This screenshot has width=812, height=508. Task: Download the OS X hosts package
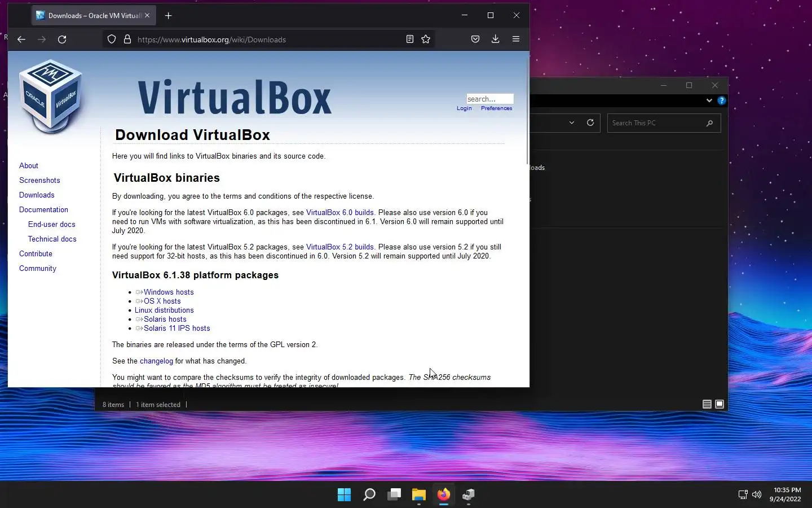(162, 301)
